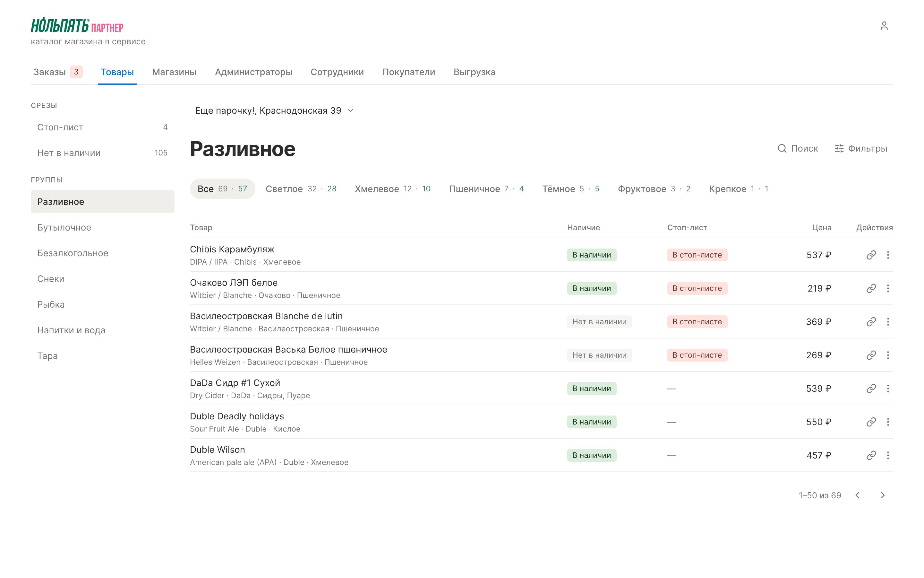Open the Выгрузка tab
Image resolution: width=924 pixels, height=578 pixels.
[474, 72]
